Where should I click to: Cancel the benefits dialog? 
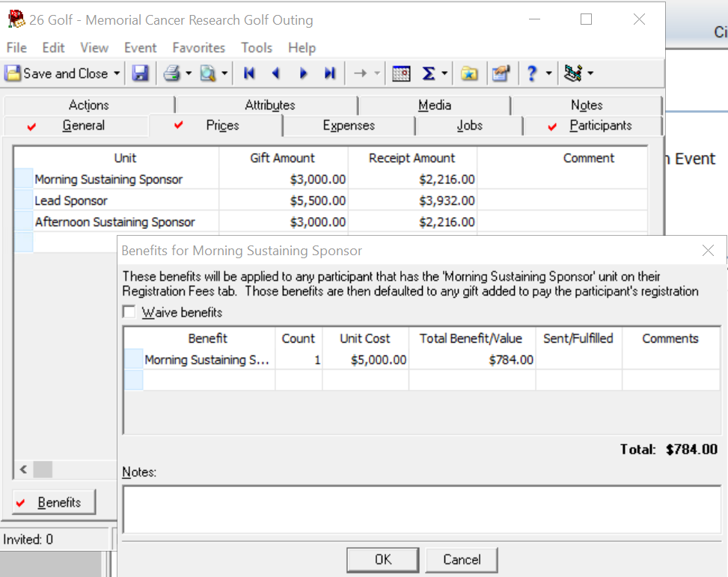[462, 559]
